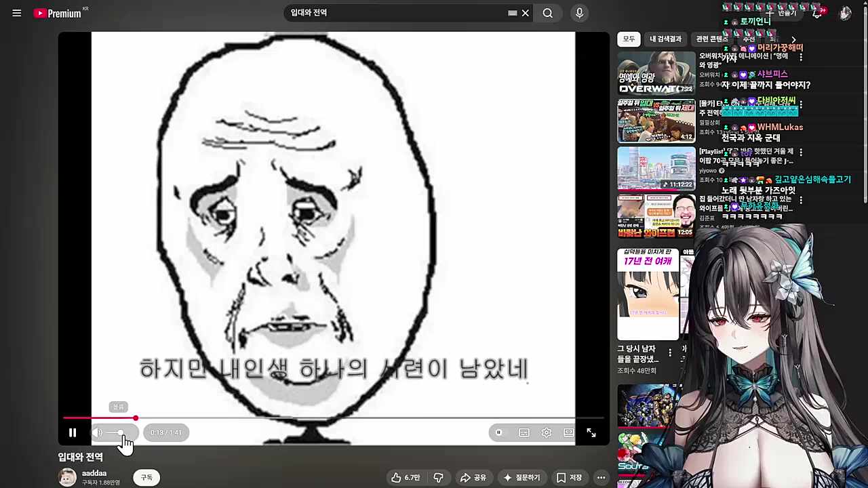Open player settings gear
The width and height of the screenshot is (868, 488).
pyautogui.click(x=547, y=432)
